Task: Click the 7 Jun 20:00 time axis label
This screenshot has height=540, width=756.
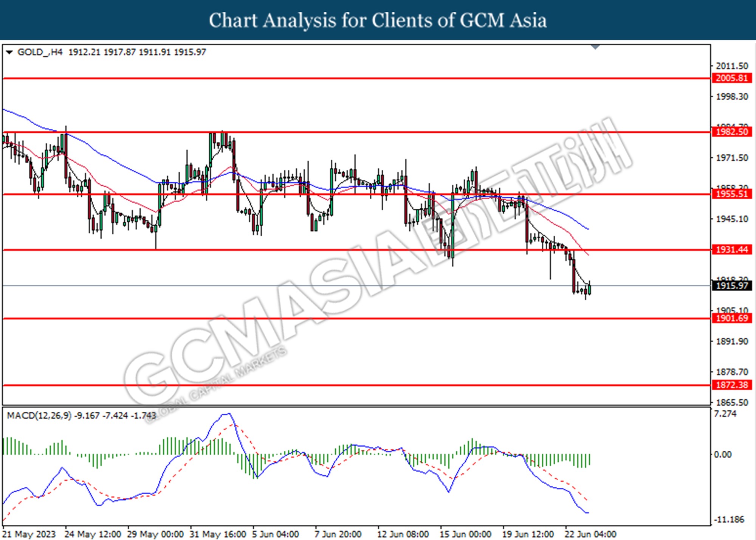Action: click(338, 534)
